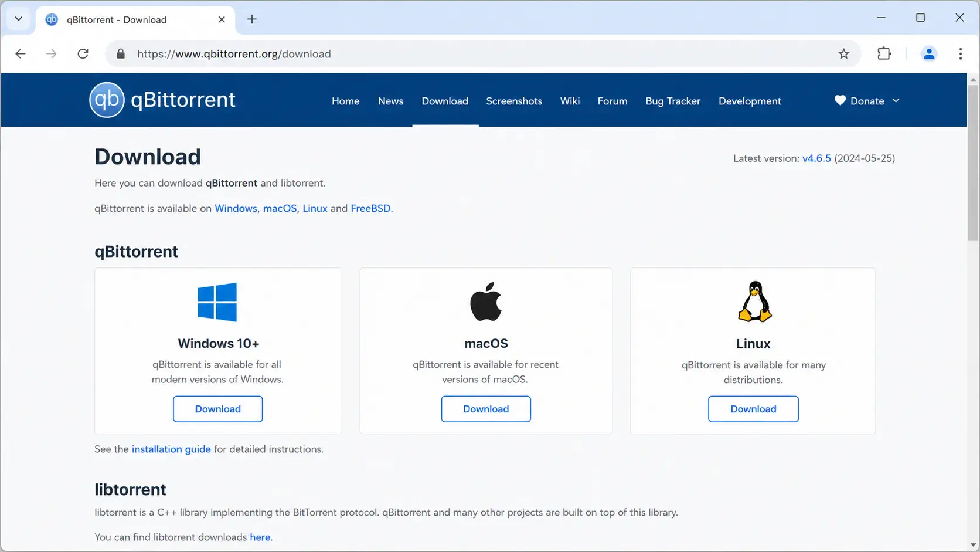
Task: Open the News menu item
Action: (390, 101)
